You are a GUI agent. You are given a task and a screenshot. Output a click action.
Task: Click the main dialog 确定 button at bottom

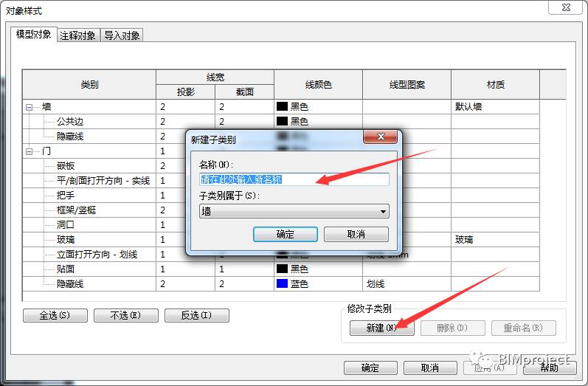(x=370, y=368)
